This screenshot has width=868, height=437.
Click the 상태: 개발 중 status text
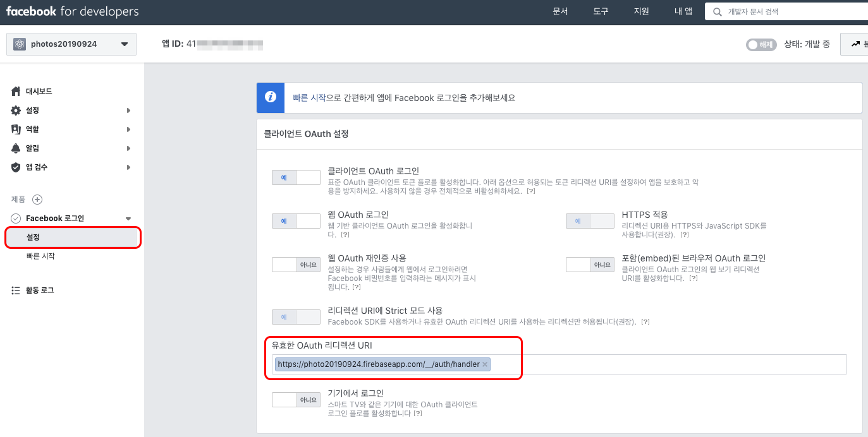(x=807, y=44)
